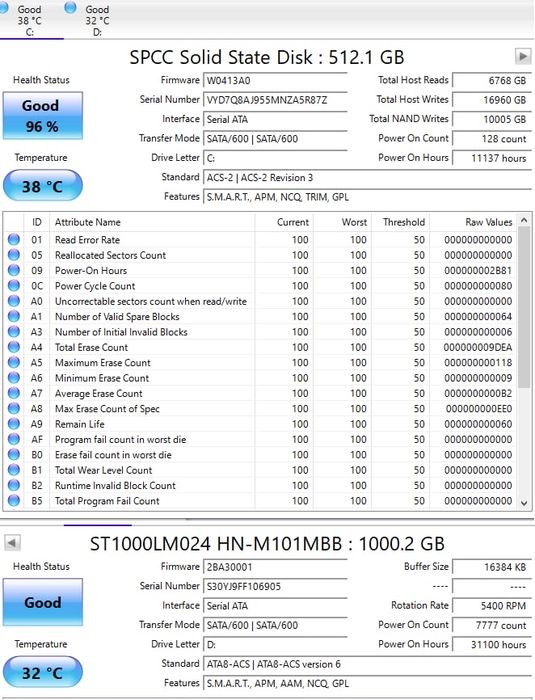Click the SPCC Drive Letter field C:
The image size is (535, 700).
click(275, 158)
